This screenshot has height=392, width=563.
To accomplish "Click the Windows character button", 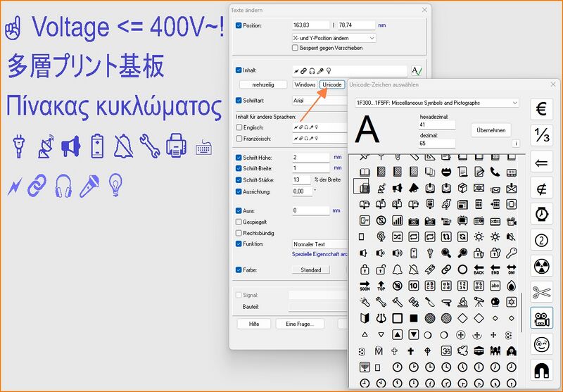I will tap(305, 84).
